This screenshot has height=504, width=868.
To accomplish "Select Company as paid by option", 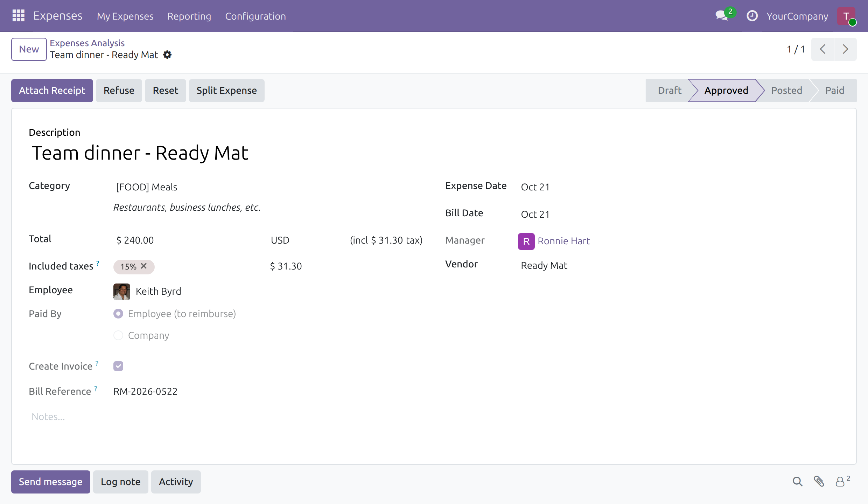I will pyautogui.click(x=118, y=335).
